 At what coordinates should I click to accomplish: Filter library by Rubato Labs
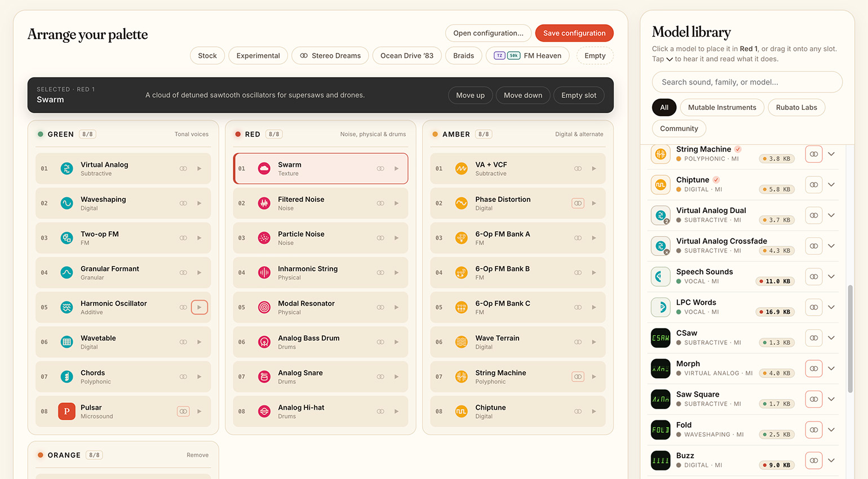796,108
